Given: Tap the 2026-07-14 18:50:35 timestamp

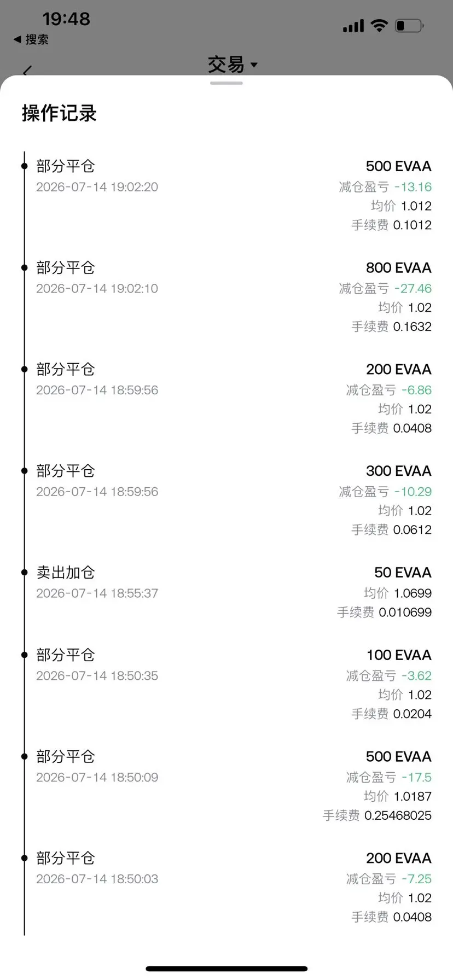Looking at the screenshot, I should tap(97, 675).
